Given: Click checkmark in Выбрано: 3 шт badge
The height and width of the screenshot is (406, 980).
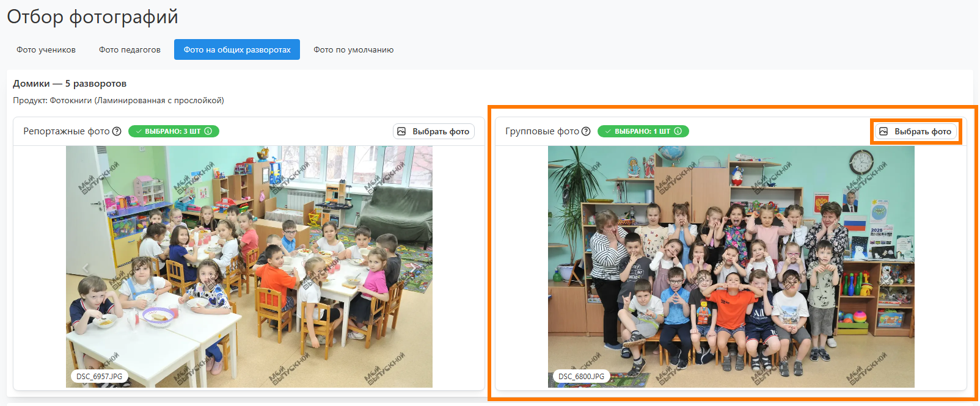Looking at the screenshot, I should [139, 131].
